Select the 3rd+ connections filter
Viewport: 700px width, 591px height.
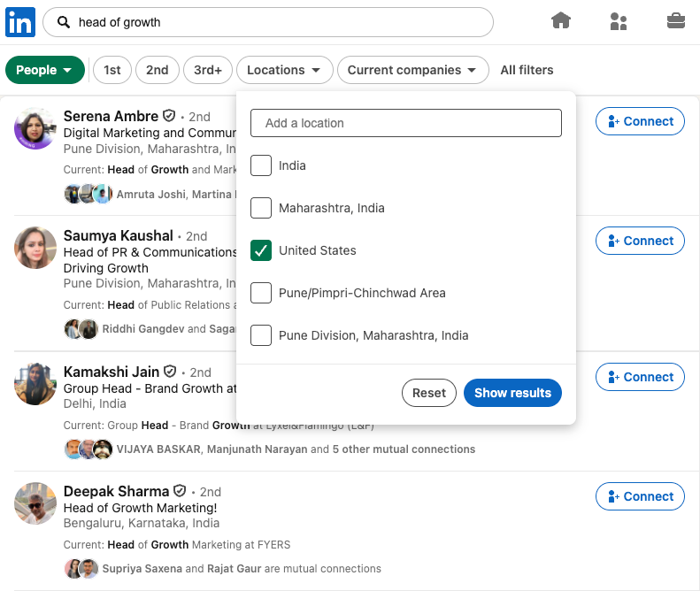208,70
